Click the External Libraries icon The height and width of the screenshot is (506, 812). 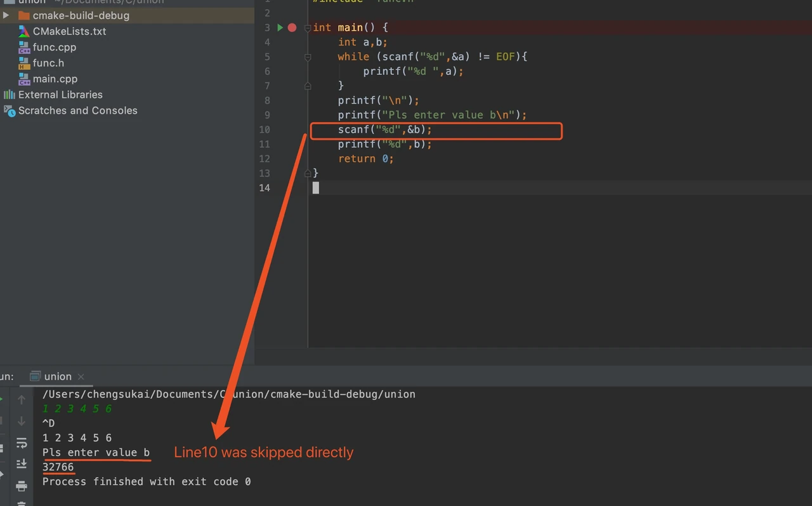tap(10, 95)
